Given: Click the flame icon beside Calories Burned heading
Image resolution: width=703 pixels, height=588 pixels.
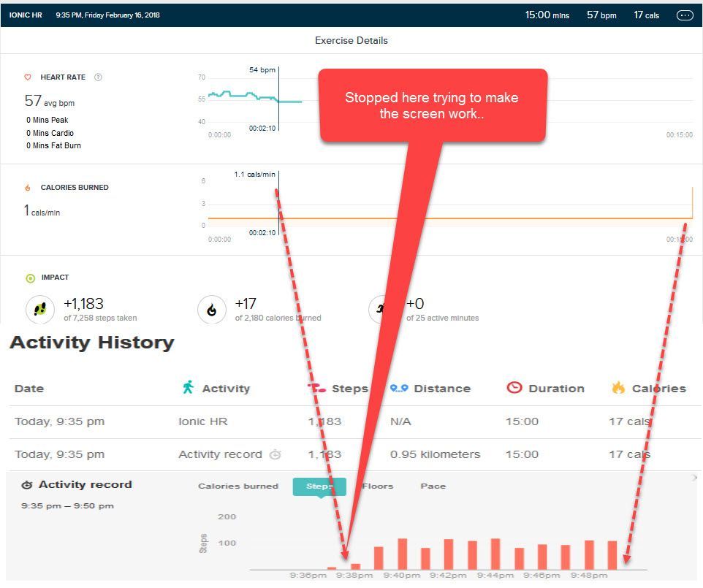Looking at the screenshot, I should tap(28, 188).
